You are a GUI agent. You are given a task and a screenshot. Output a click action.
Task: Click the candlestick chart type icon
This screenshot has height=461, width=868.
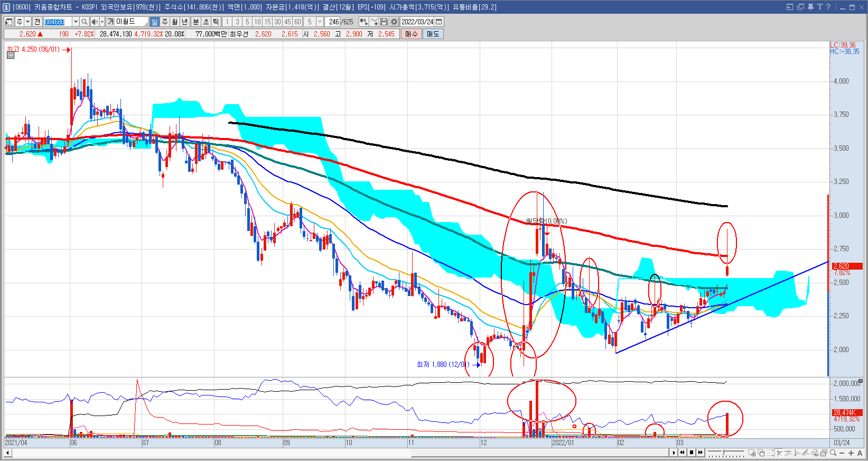coord(363,22)
